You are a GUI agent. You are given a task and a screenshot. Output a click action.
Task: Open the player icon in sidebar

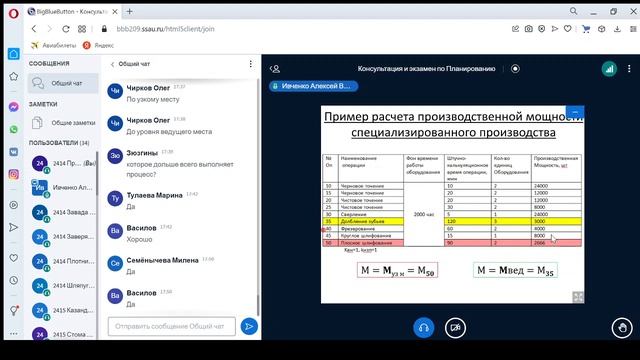[x=13, y=205]
